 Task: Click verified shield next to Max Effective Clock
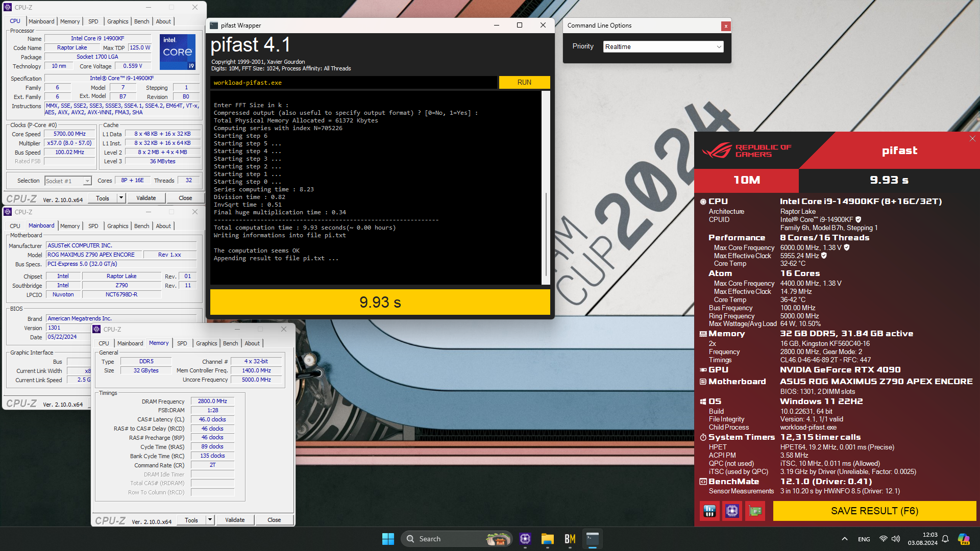[824, 256]
